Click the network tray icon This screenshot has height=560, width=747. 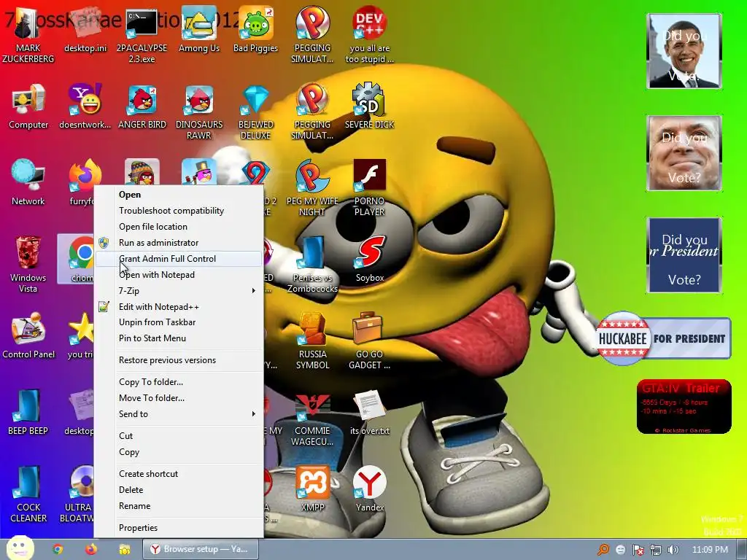tap(656, 550)
